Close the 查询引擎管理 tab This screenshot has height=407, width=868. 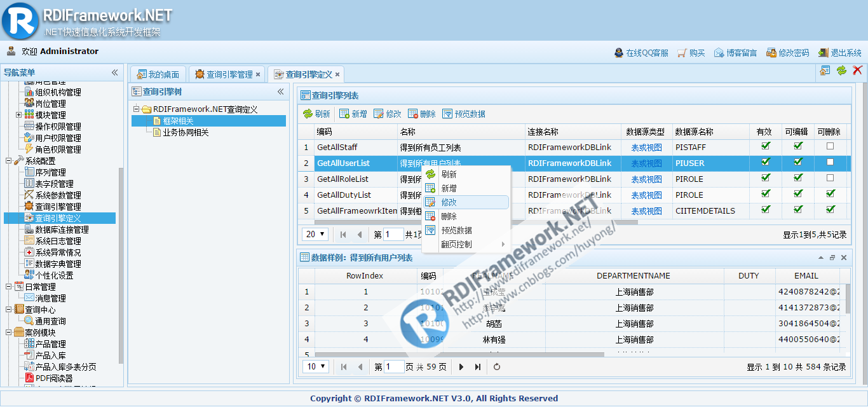click(258, 75)
